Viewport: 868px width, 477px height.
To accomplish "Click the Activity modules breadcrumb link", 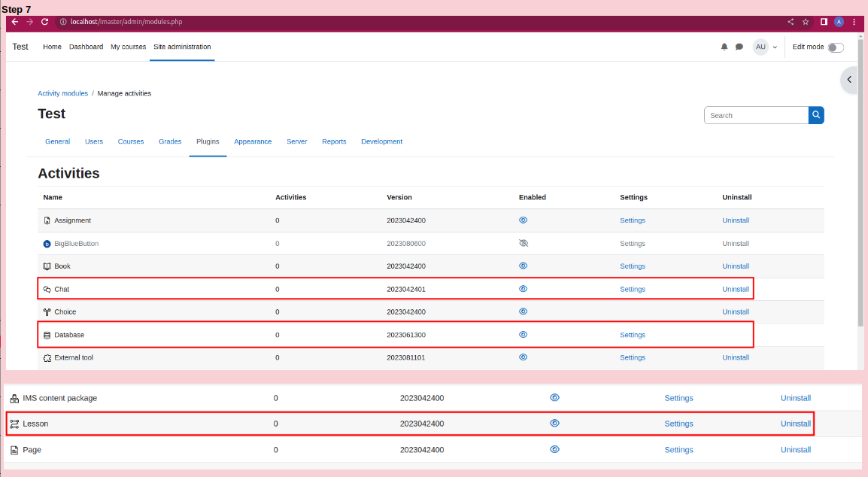I will (62, 93).
